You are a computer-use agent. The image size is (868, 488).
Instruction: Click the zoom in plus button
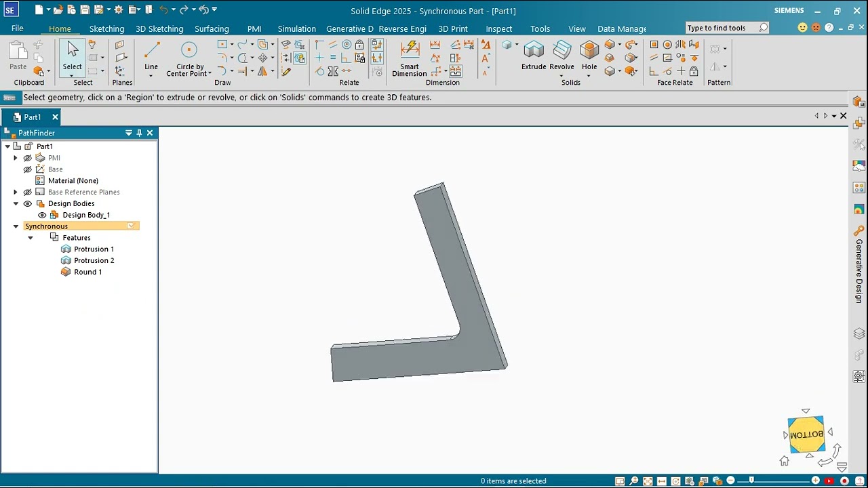point(816,481)
